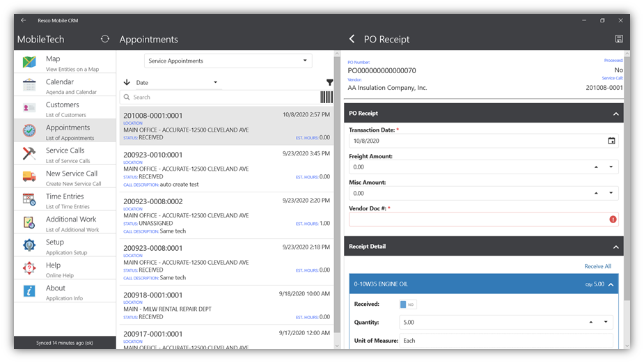This screenshot has width=644, height=363.
Task: Collapse the 0-10W35 ENGINE OIL item
Action: 611,284
